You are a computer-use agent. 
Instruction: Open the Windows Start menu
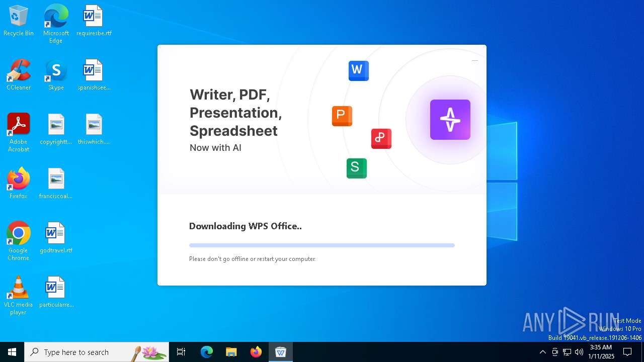pos(12,352)
